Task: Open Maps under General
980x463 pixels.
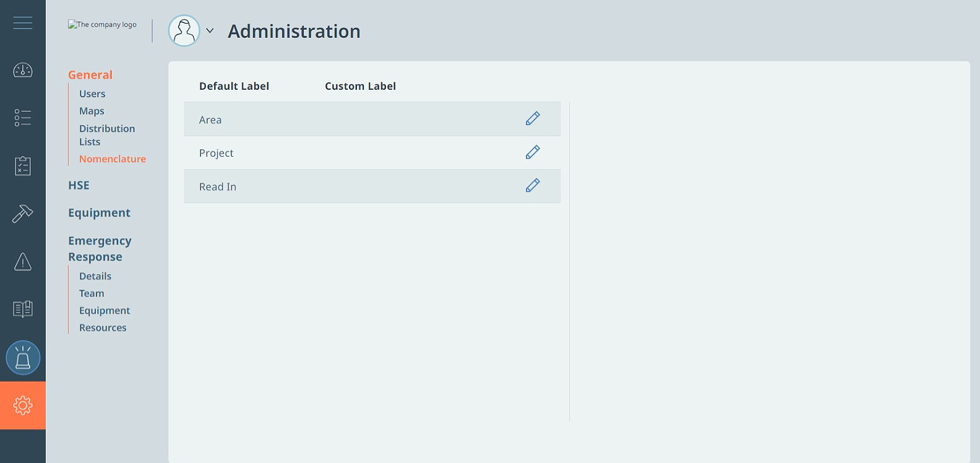Action: [x=92, y=111]
